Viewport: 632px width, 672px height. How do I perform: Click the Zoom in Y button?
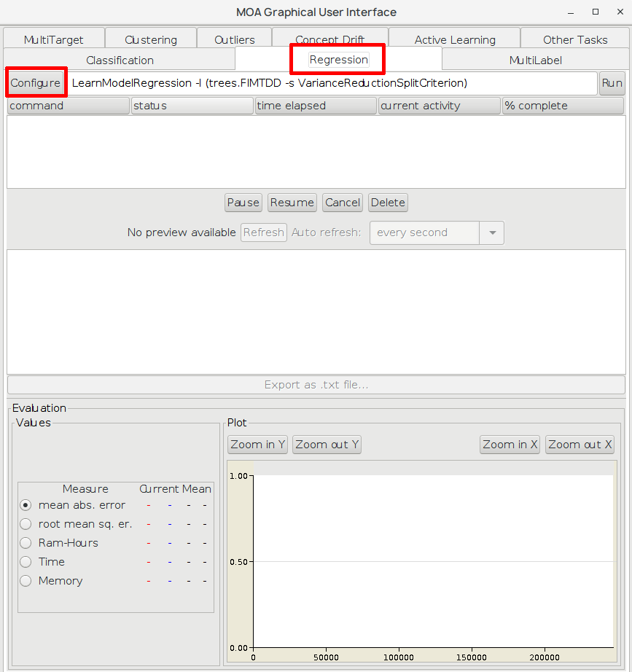tap(258, 445)
